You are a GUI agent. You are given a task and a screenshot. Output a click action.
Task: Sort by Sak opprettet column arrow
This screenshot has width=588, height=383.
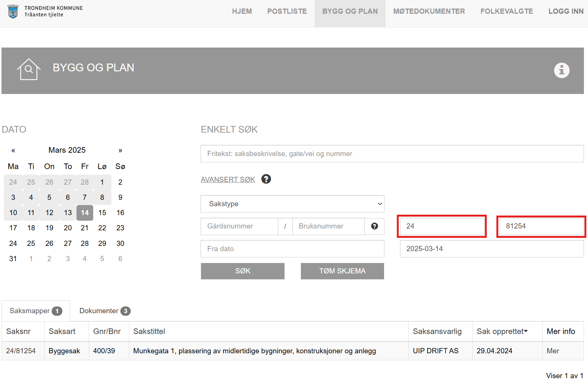[526, 331]
